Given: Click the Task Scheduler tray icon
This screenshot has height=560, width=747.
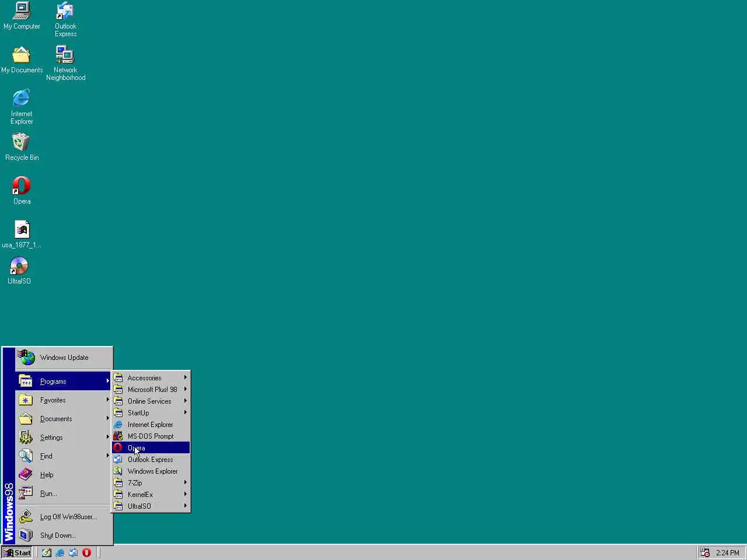Looking at the screenshot, I should point(705,552).
